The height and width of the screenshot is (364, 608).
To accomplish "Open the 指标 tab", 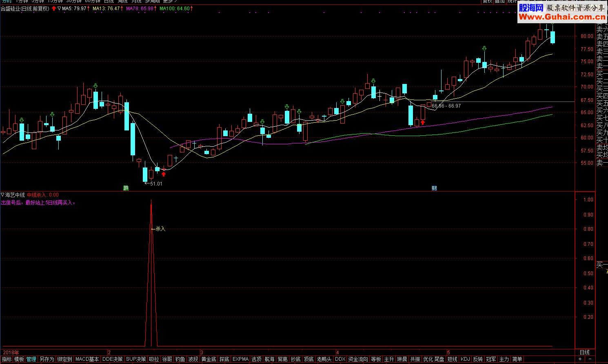I will pos(7,359).
